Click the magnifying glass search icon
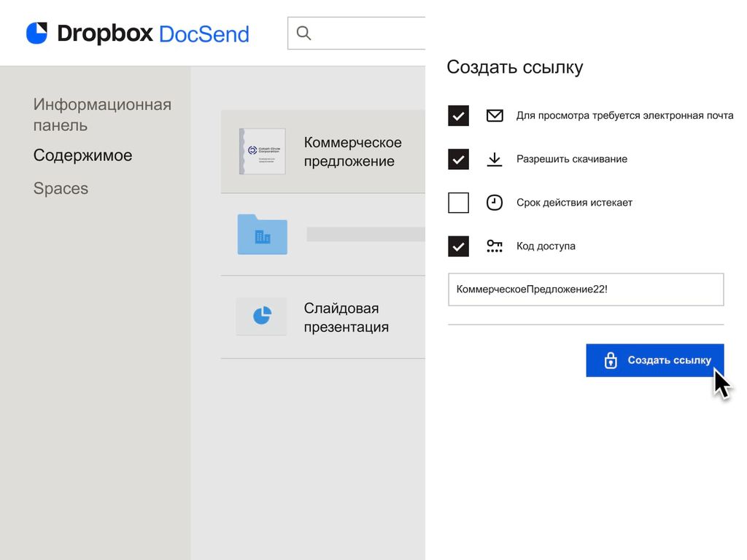The image size is (747, 560). [303, 33]
